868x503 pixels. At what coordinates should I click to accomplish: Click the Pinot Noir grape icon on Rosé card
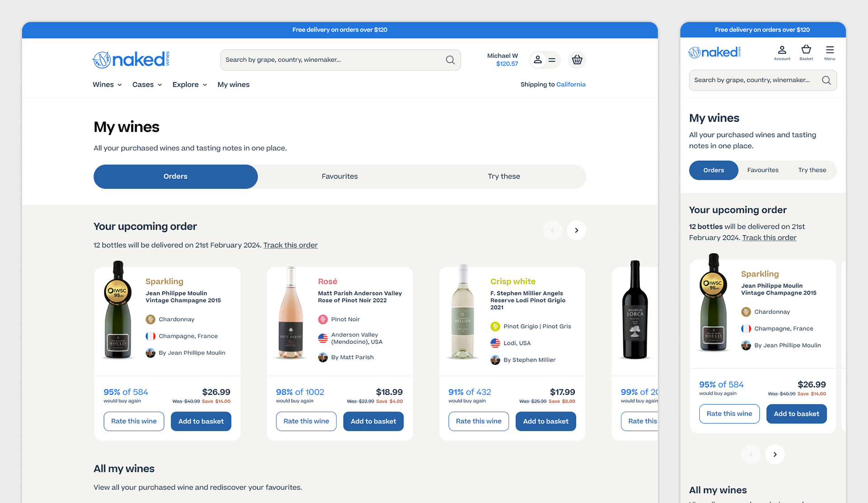coord(323,319)
